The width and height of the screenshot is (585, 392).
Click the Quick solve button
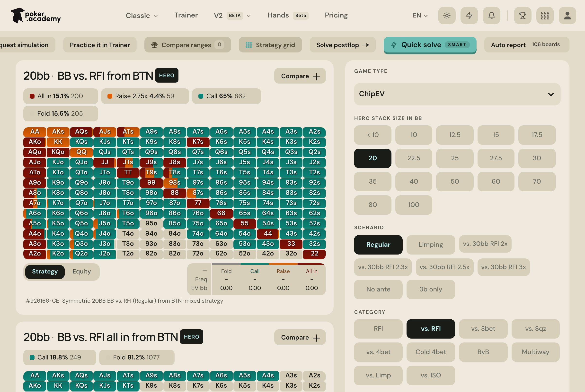pyautogui.click(x=430, y=45)
